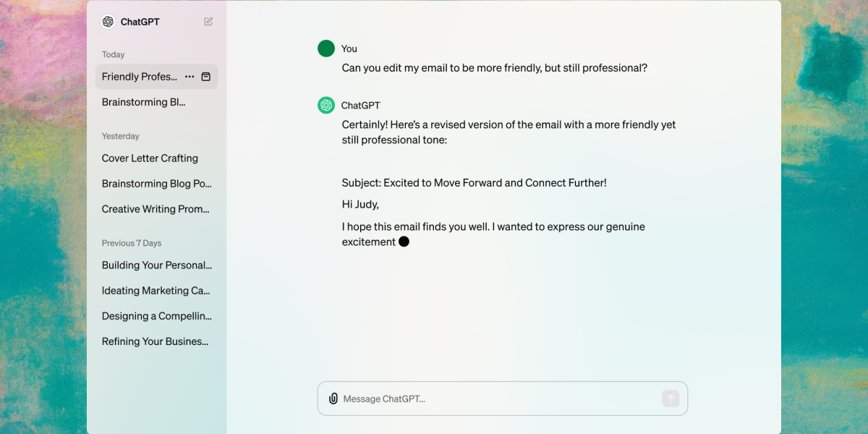
Task: Select the Ideating Marketing Ca... conversation
Action: (x=156, y=291)
